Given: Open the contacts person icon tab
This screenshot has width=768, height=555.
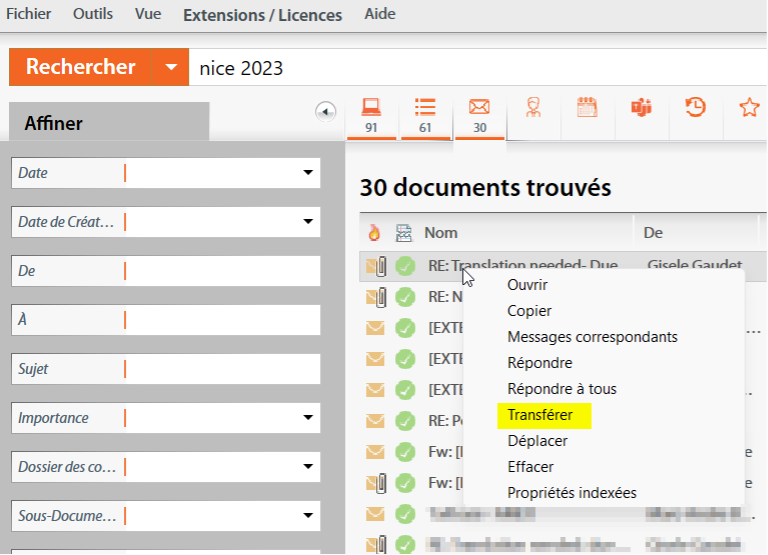Looking at the screenshot, I should pos(534,108).
